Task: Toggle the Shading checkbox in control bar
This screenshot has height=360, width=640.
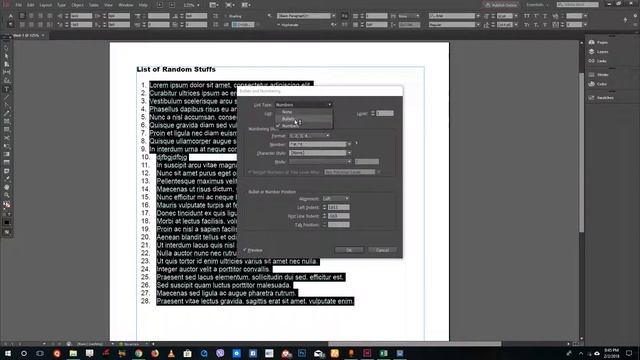Action: (226, 16)
